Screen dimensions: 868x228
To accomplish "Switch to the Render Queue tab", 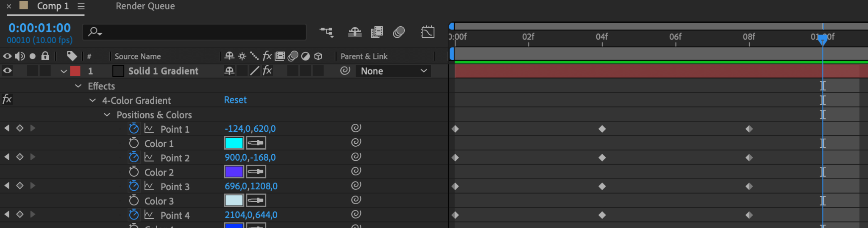I will [145, 6].
